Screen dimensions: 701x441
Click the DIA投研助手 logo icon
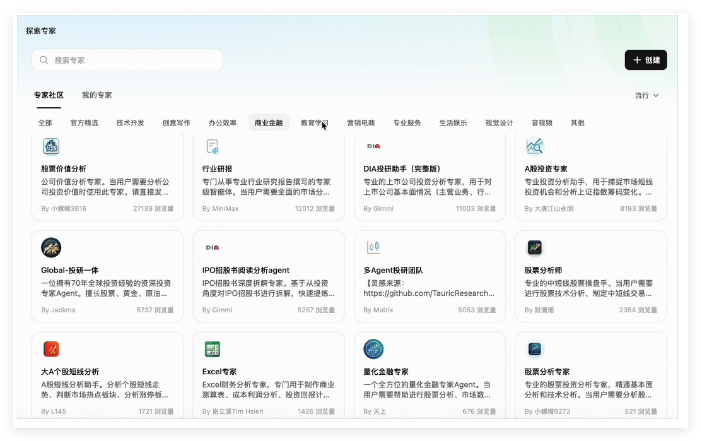(x=373, y=146)
